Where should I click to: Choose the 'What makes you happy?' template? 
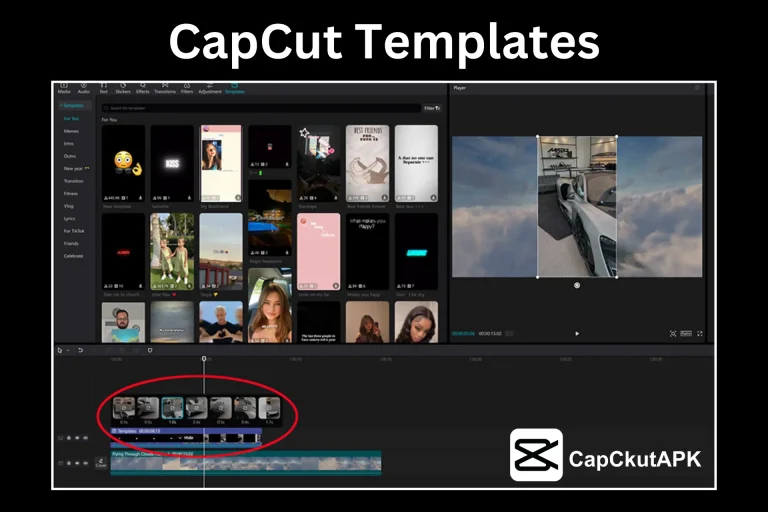point(367,251)
